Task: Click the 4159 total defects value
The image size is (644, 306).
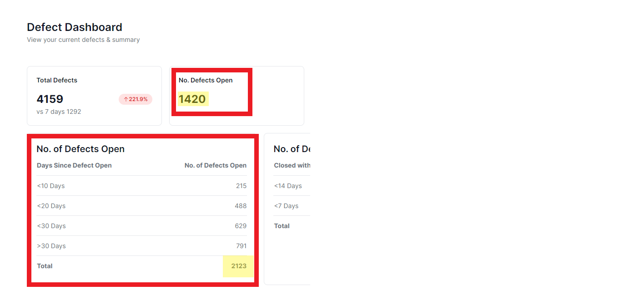Action: coord(50,99)
